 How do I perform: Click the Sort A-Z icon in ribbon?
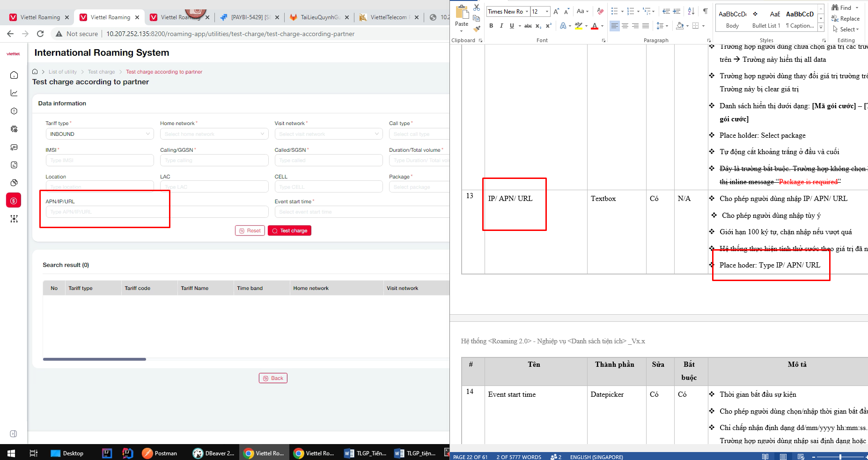click(691, 11)
